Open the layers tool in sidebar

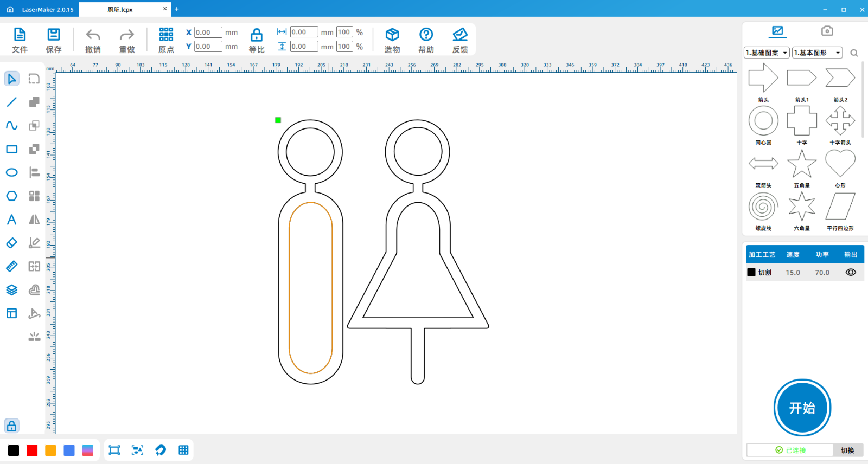[11, 290]
